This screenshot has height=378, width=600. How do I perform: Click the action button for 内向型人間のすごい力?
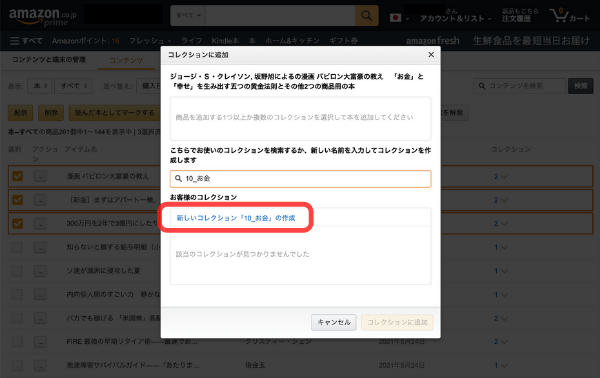40,295
